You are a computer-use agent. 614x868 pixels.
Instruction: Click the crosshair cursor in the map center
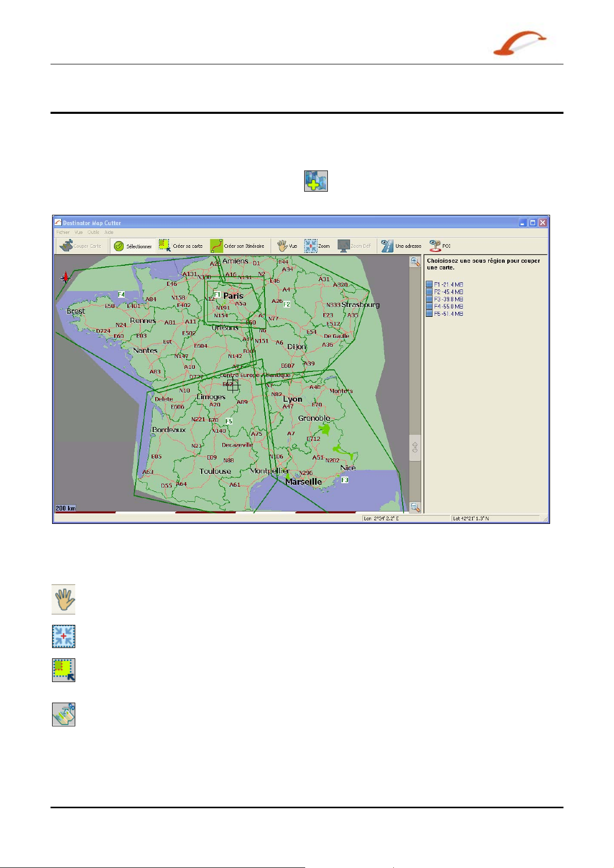coord(233,385)
